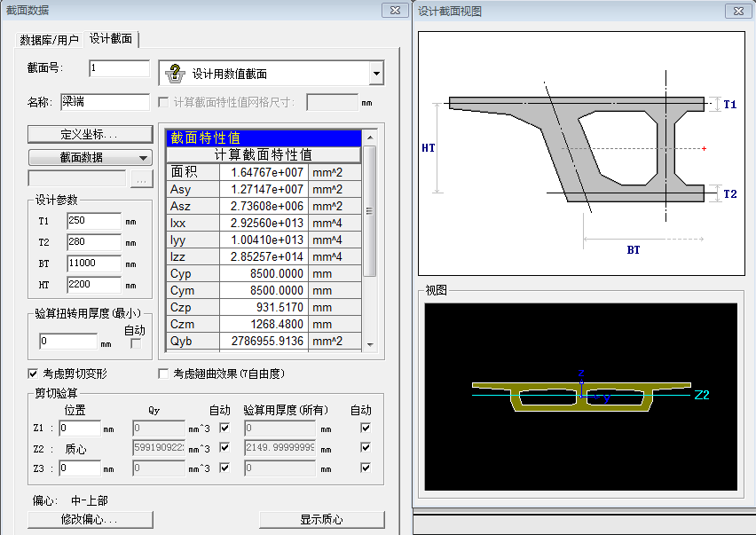Screen dimensions: 756x535
Task: Select the 设计截面 tab
Action: click(111, 39)
